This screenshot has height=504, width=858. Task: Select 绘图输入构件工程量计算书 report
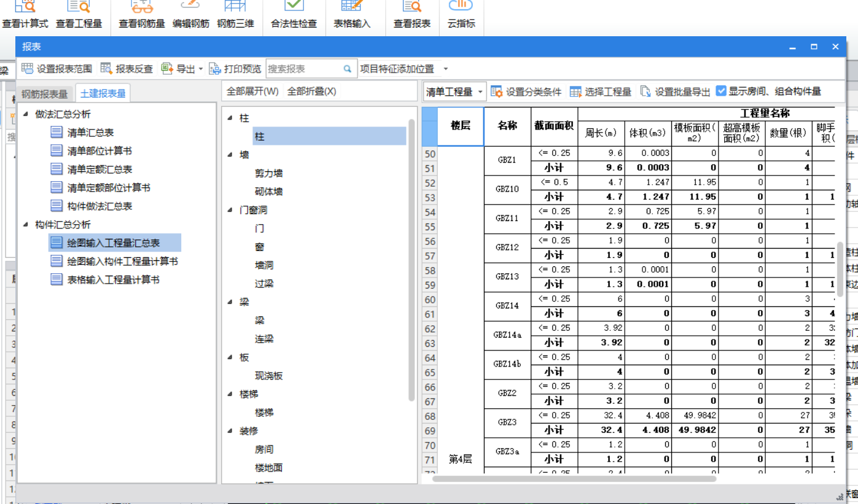[x=114, y=261]
